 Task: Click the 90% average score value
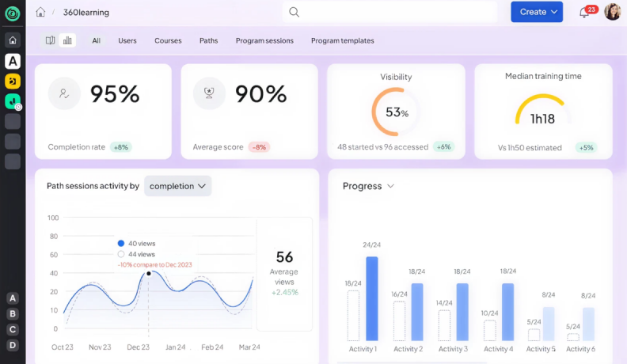pos(260,94)
